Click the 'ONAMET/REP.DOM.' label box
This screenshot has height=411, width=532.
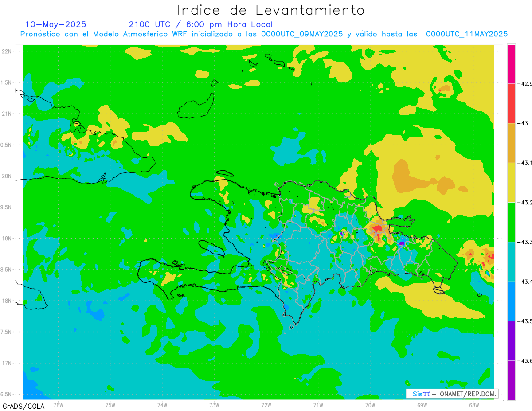point(452,394)
